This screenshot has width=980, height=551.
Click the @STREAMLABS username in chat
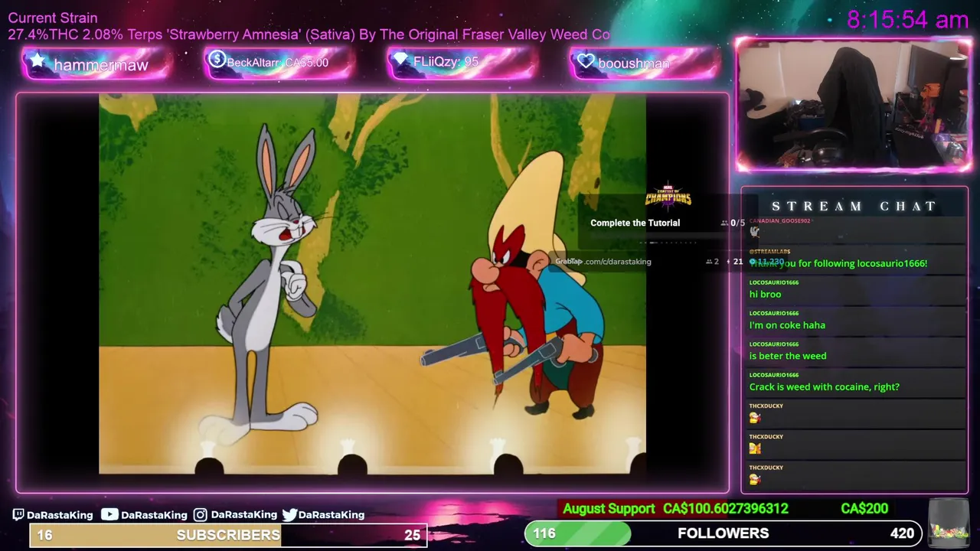[x=769, y=252]
